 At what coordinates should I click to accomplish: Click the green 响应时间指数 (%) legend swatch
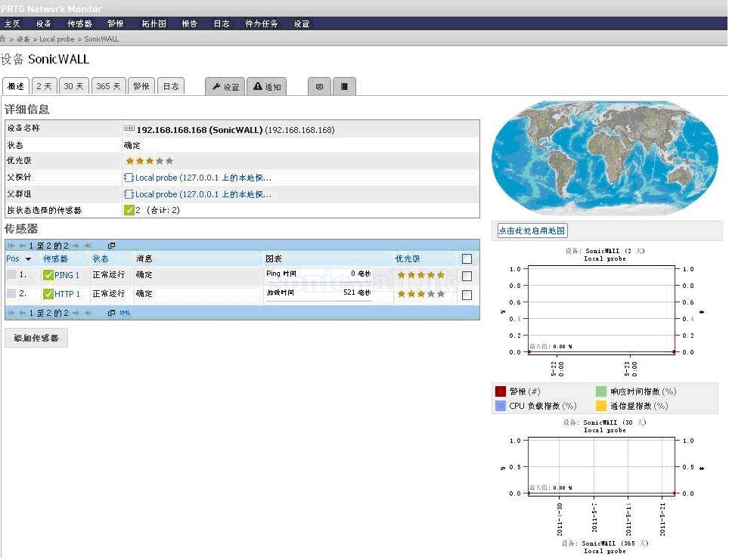click(601, 391)
